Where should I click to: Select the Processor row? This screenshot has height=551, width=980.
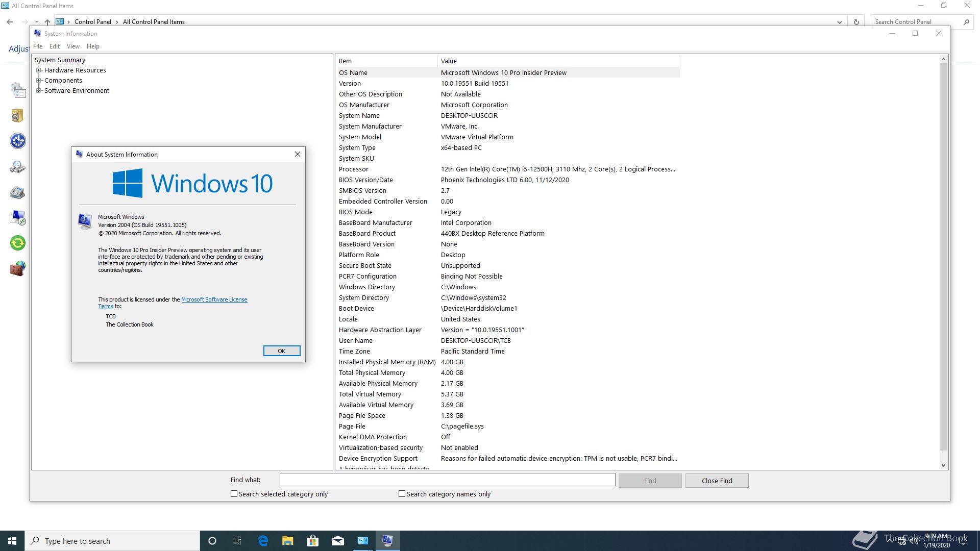point(508,169)
